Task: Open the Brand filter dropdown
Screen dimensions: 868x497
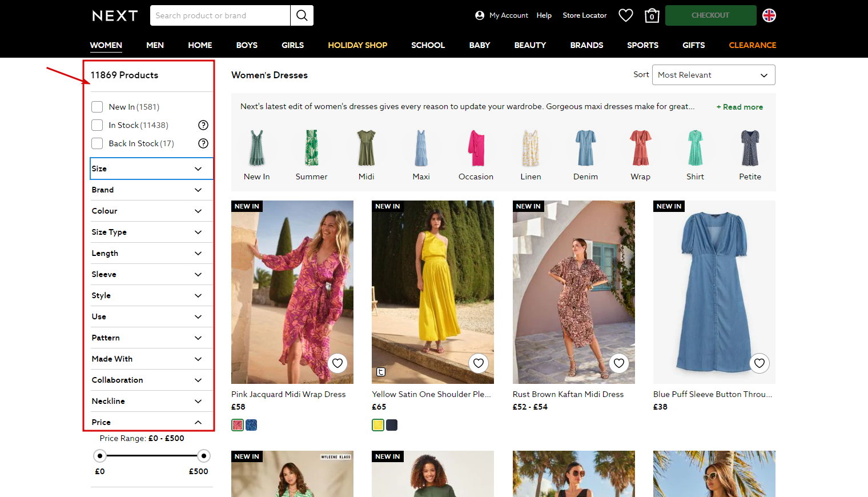Action: pyautogui.click(x=151, y=190)
